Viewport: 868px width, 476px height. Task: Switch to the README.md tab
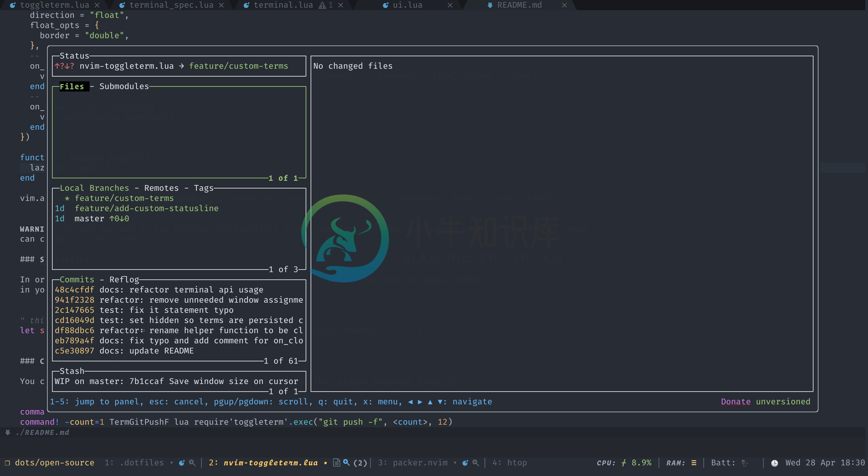click(520, 5)
